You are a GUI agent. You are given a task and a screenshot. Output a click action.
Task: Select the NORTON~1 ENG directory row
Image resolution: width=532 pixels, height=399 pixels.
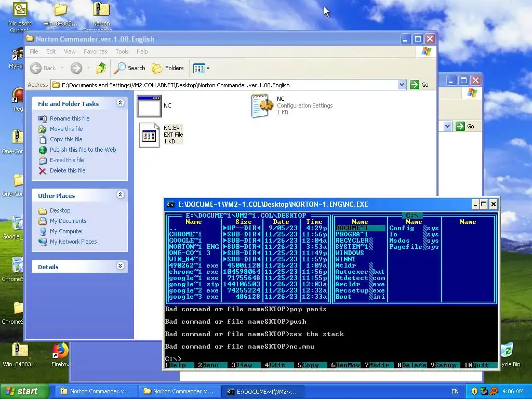point(248,247)
